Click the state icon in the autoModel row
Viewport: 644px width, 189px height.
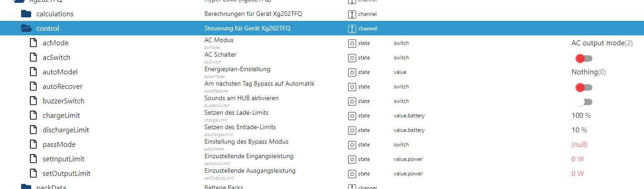point(351,72)
